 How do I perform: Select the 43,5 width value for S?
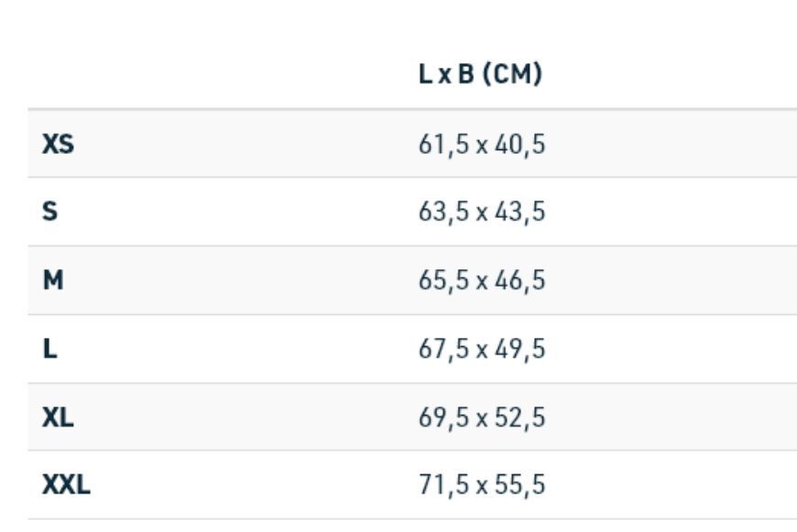[x=520, y=212]
